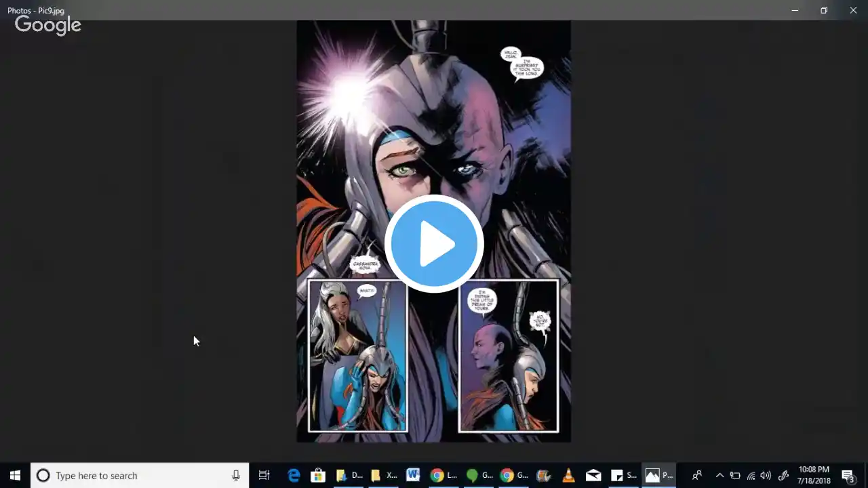This screenshot has width=868, height=488.
Task: Open the green Hangouts app on taskbar
Action: pyautogui.click(x=479, y=476)
